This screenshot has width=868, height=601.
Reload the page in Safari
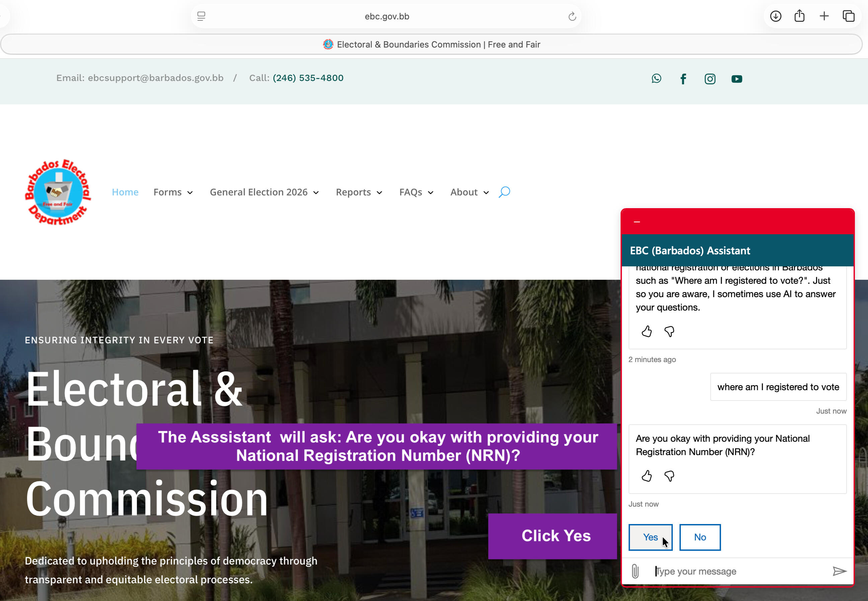click(572, 16)
